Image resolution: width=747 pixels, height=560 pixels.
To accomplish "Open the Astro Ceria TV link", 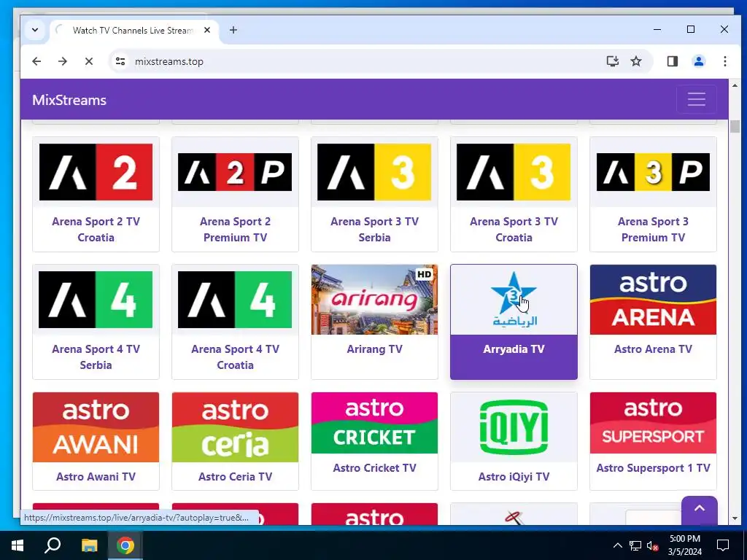I will click(x=235, y=477).
